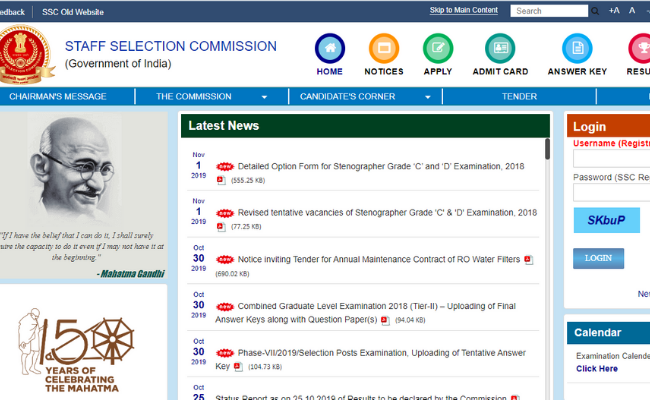Open the Apply icon
The height and width of the screenshot is (400, 650).
click(437, 49)
